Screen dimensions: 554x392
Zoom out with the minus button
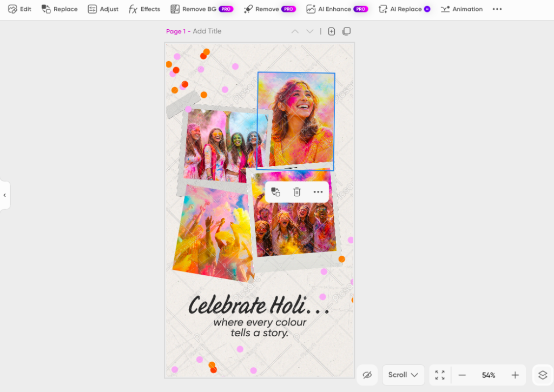pyautogui.click(x=462, y=375)
